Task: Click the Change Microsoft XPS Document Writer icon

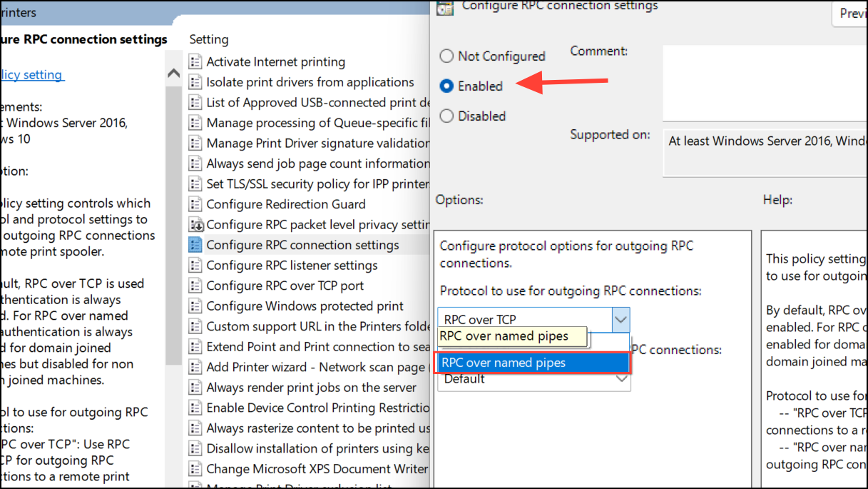Action: (195, 469)
